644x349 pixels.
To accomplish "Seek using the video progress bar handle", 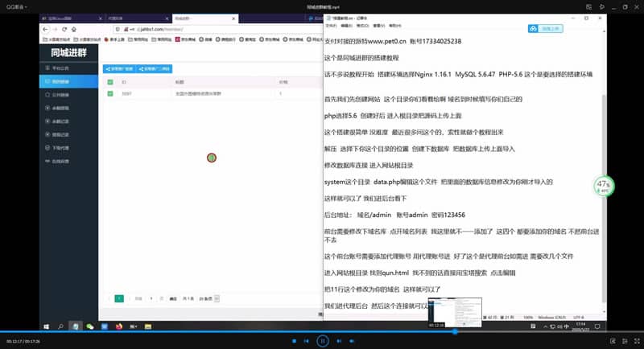I will click(x=455, y=332).
